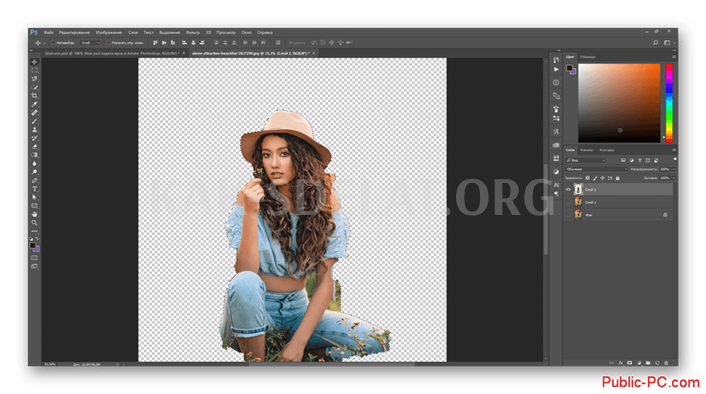Change screen mode at toolbox bottom
706x394 pixels.
(x=35, y=267)
